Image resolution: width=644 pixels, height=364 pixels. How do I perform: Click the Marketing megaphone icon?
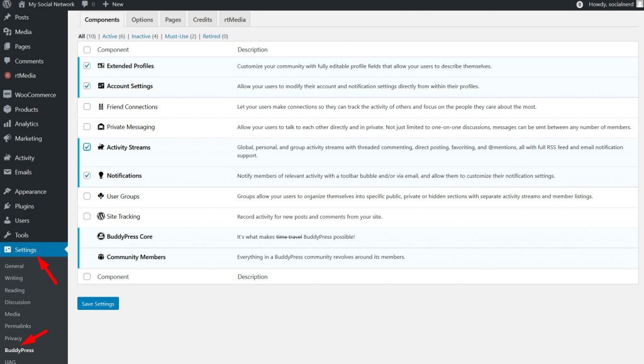coord(8,138)
